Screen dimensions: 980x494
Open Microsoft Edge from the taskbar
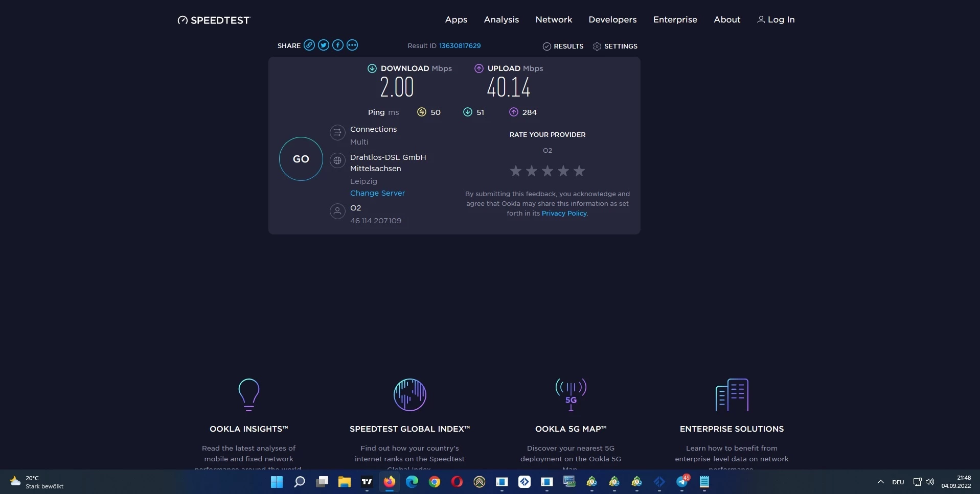pos(412,482)
